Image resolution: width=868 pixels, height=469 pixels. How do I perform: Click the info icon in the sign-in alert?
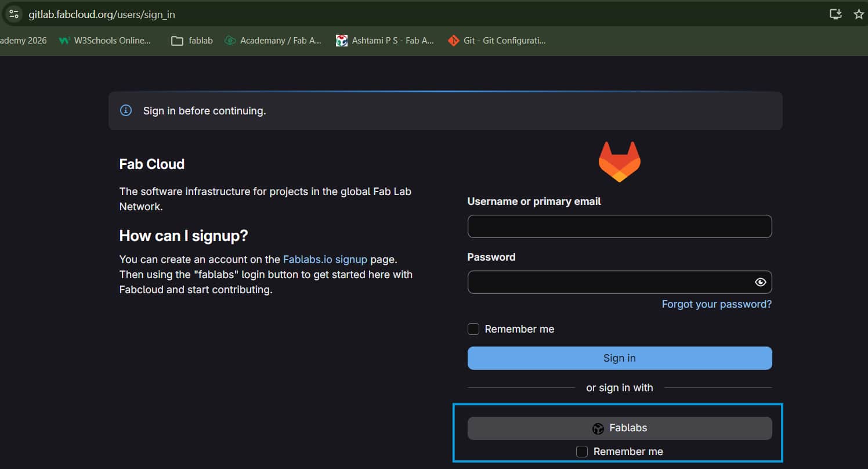click(125, 110)
